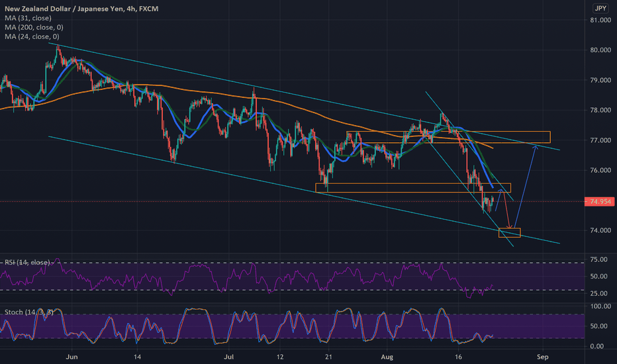Click the Jun date label on time axis
Screen dimensions: 617x364
(x=71, y=357)
